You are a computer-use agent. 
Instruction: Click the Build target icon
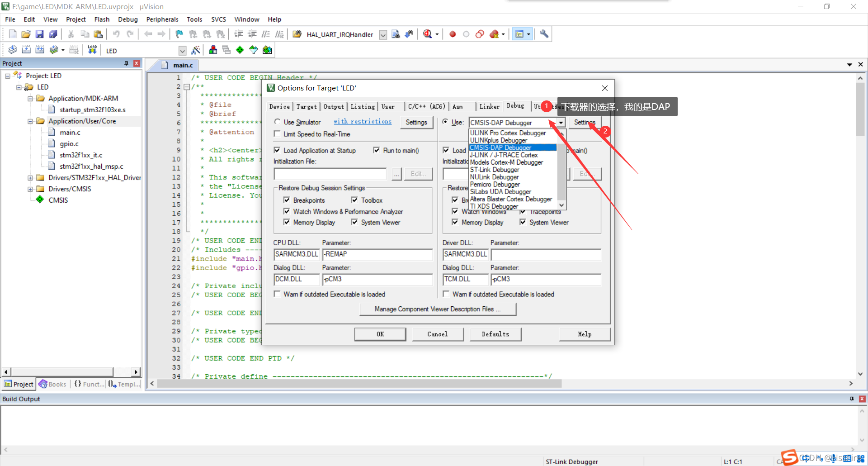(26, 50)
